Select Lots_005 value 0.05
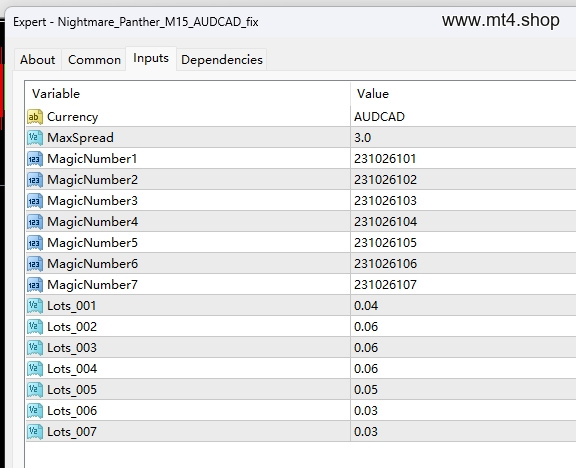This screenshot has height=468, width=576. (x=366, y=389)
